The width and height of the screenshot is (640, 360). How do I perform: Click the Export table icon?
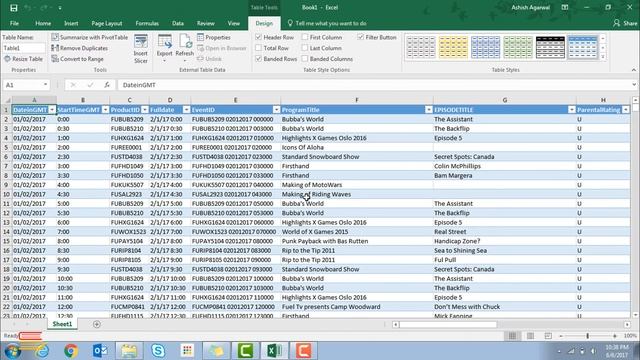164,48
